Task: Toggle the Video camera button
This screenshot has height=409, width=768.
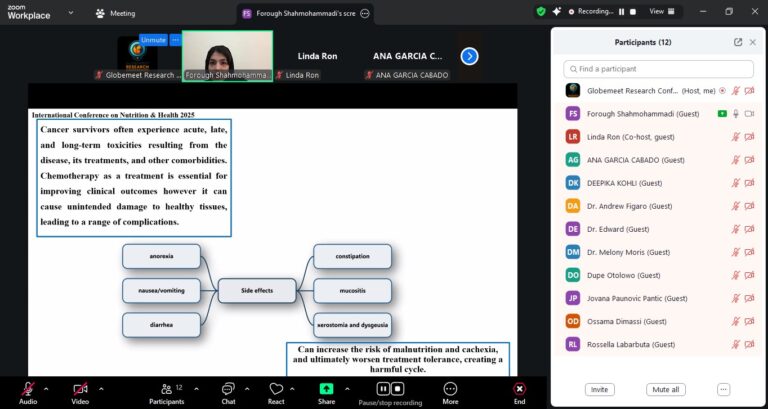Action: [80, 388]
